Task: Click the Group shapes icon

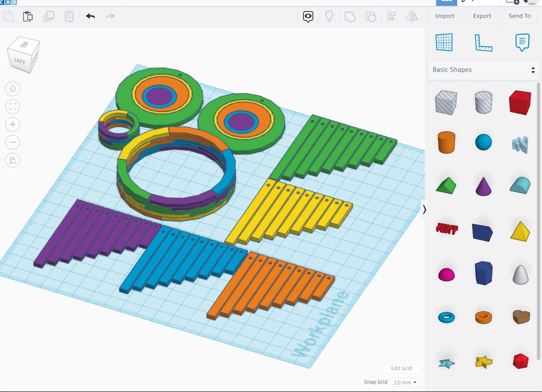Action: 350,16
